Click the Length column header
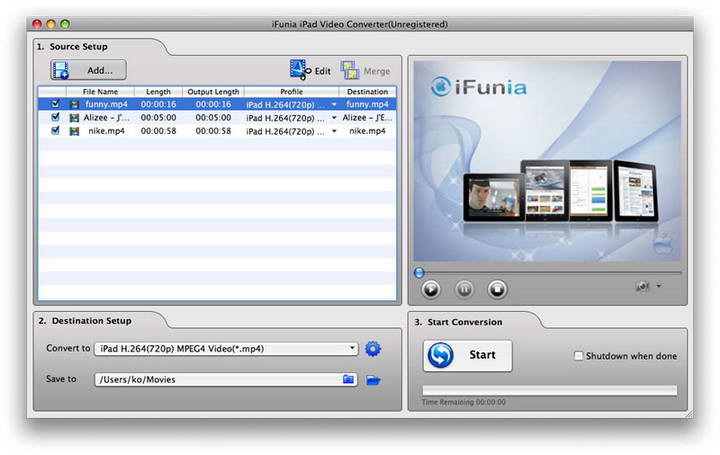Image resolution: width=720 pixels, height=455 pixels. [x=158, y=92]
